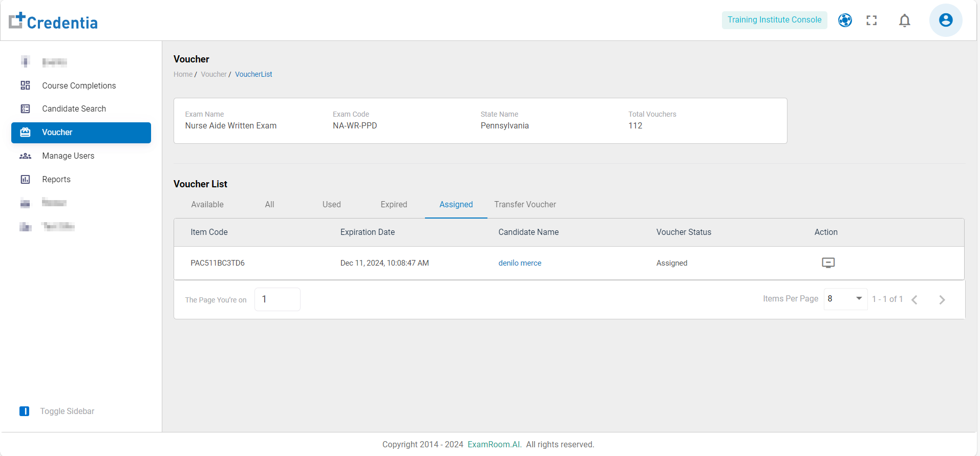The image size is (980, 456).
Task: Open candidate denilo merce link
Action: [x=520, y=263]
